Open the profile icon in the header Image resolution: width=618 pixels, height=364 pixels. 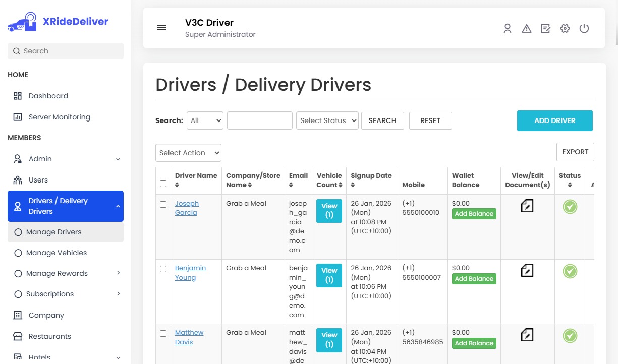pos(507,29)
